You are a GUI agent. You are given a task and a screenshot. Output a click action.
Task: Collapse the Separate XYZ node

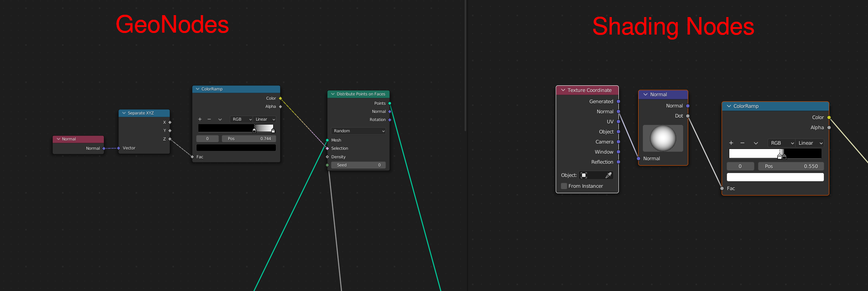pos(124,113)
